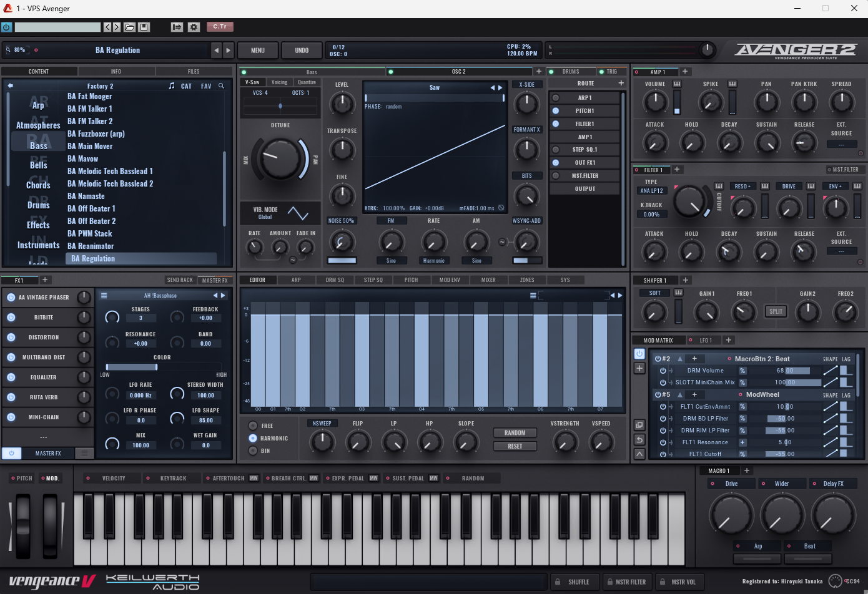The height and width of the screenshot is (594, 868).
Task: Click RANDOM in the harmonic editor
Action: pyautogui.click(x=515, y=432)
